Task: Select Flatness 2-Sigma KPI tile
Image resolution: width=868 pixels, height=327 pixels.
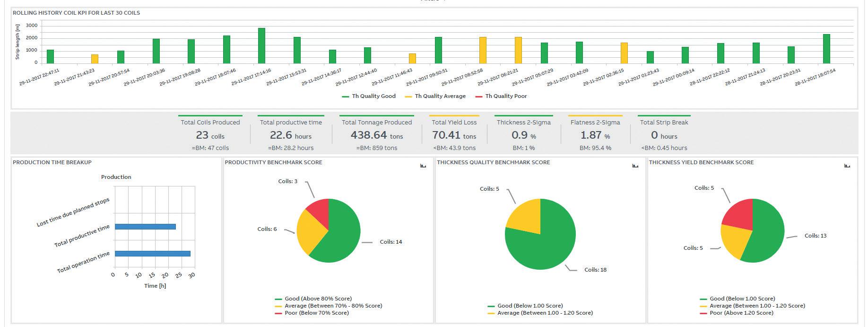Action: [595, 134]
